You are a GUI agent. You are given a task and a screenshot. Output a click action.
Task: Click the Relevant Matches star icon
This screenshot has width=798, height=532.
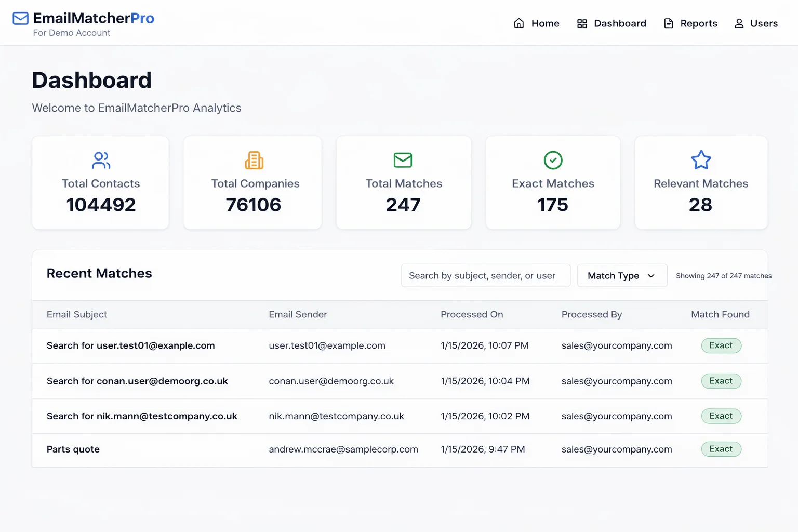pos(701,160)
